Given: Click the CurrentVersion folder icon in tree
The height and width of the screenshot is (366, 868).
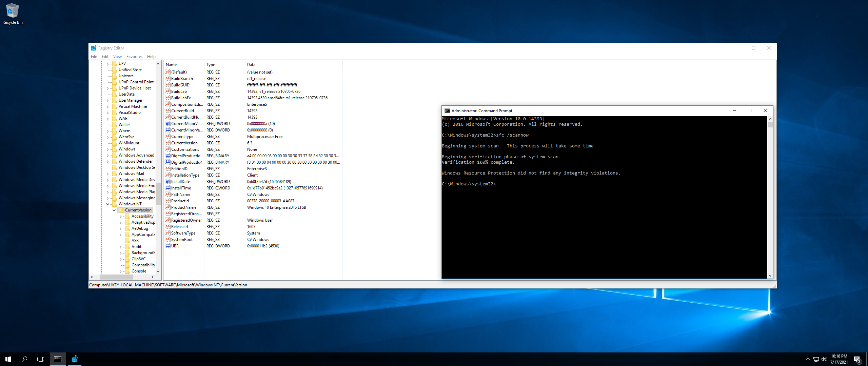Looking at the screenshot, I should [121, 210].
